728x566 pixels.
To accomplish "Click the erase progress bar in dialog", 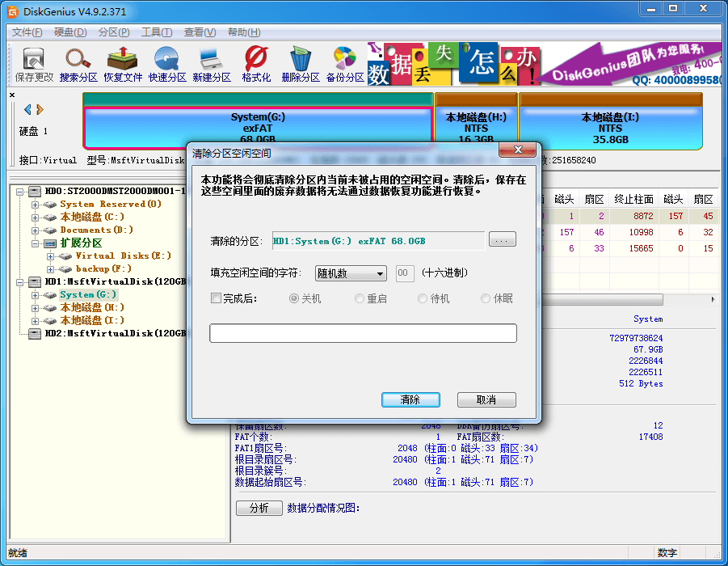I will click(363, 333).
